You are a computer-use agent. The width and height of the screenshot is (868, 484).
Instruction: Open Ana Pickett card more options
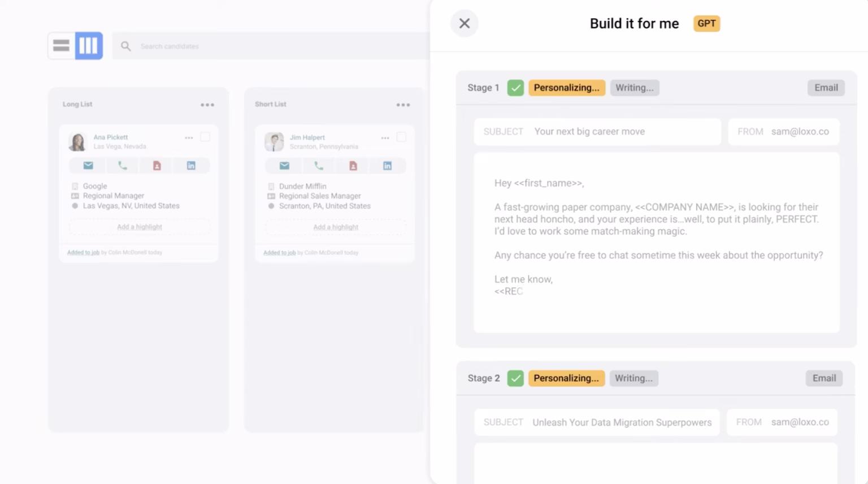coord(189,137)
